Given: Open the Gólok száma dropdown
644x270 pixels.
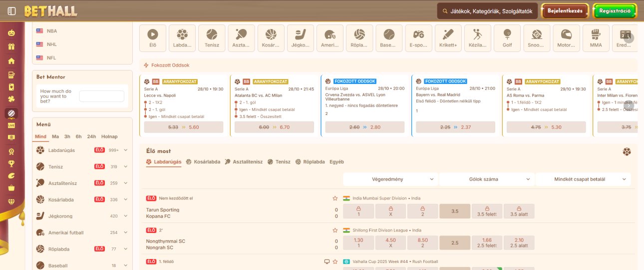Looking at the screenshot, I should (487, 179).
